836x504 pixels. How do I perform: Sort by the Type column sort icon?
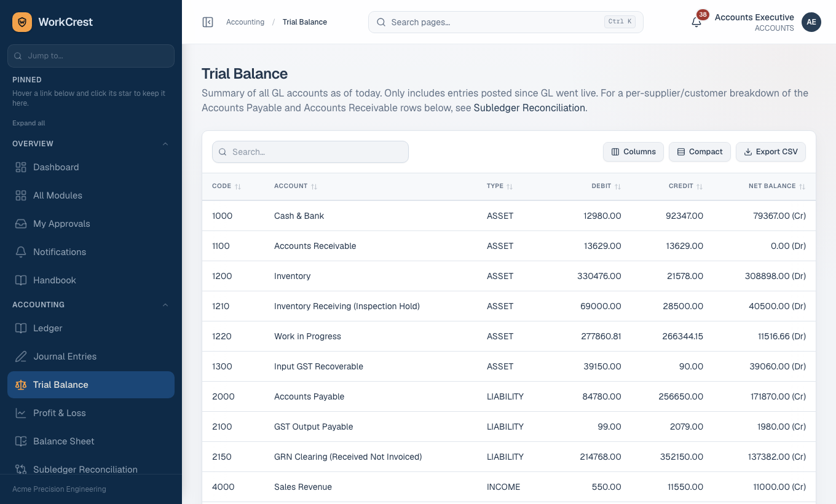pyautogui.click(x=510, y=186)
